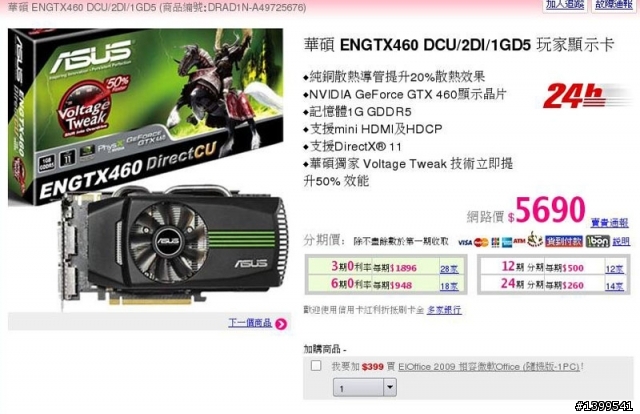Open the quantity dropdown arrow
640x414 pixels.
390,387
